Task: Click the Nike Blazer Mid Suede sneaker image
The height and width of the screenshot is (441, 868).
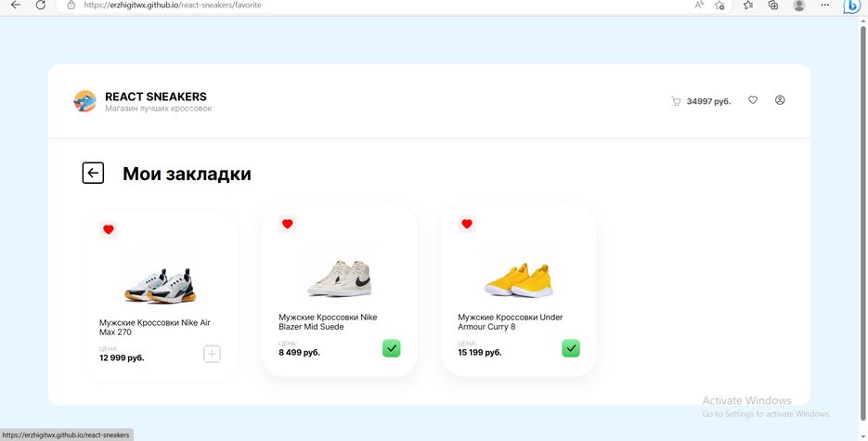Action: [x=340, y=279]
